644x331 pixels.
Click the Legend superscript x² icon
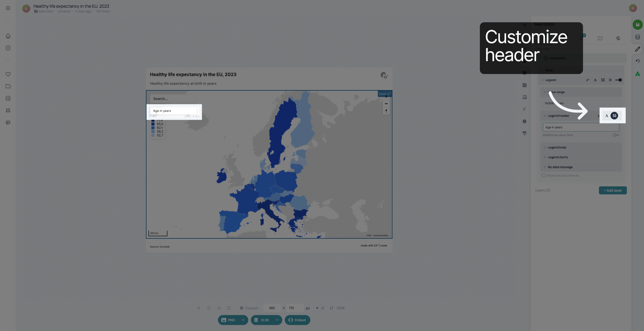tap(588, 80)
